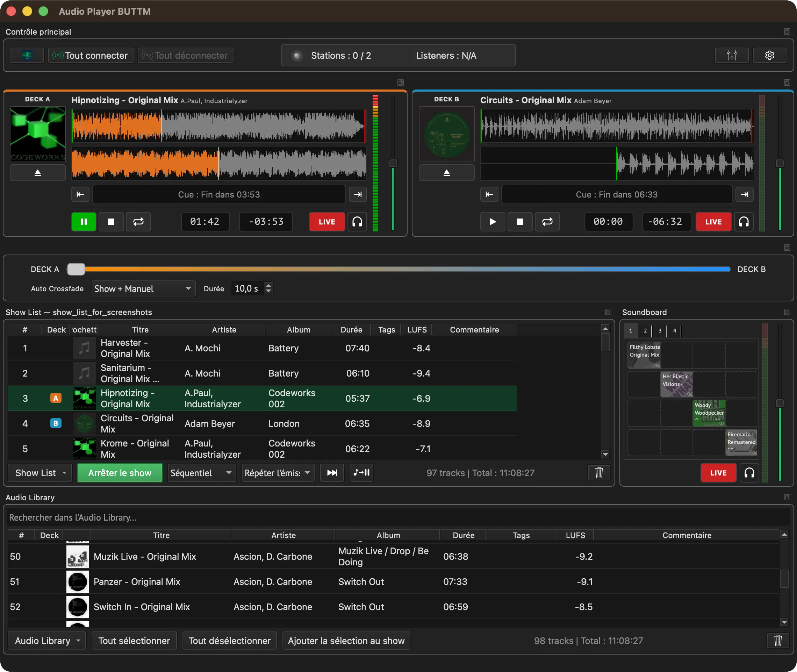This screenshot has width=797, height=672.
Task: Eject the track from Deck B
Action: point(446,173)
